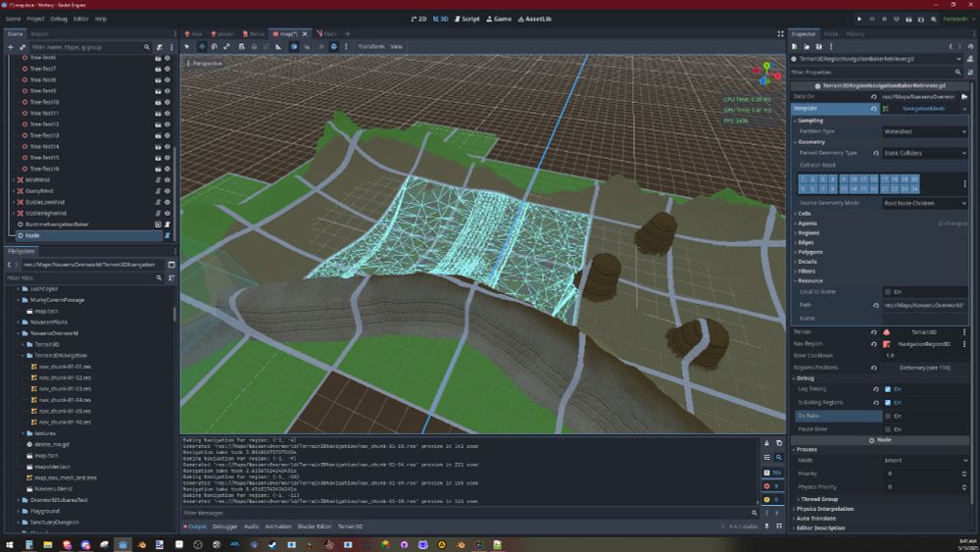Toggle visibility of the tree-Test16 node

[x=168, y=169]
